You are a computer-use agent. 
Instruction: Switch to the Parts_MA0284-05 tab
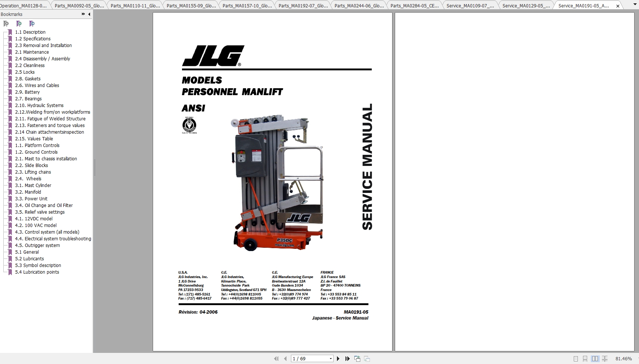(x=415, y=6)
